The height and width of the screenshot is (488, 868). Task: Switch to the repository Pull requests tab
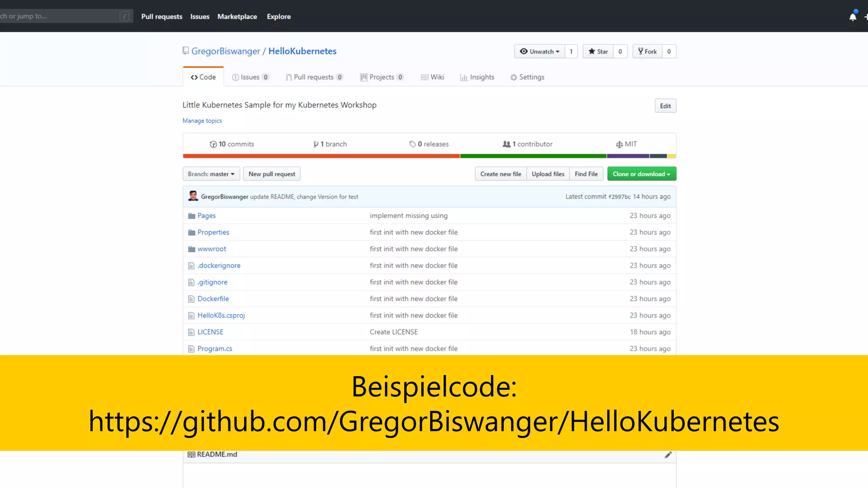314,77
